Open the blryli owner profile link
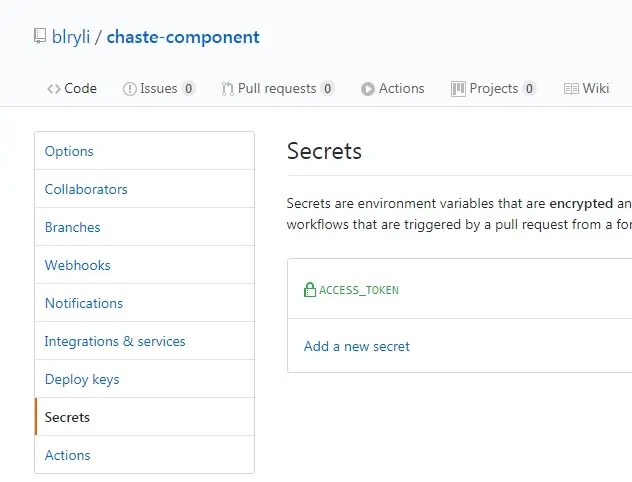Image resolution: width=632 pixels, height=482 pixels. pyautogui.click(x=71, y=38)
